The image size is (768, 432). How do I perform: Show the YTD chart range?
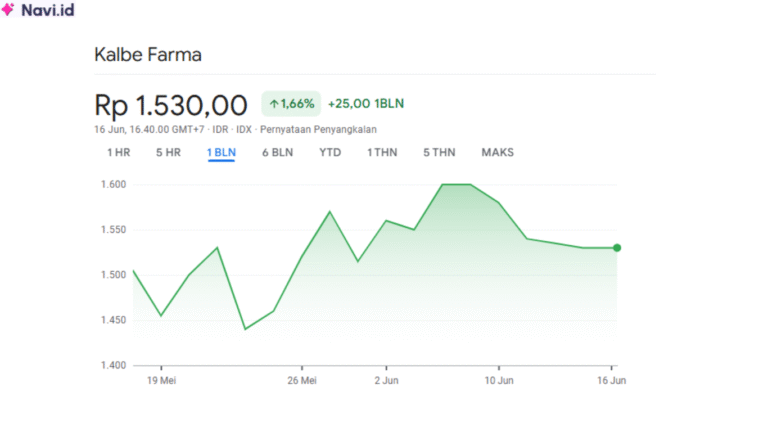(x=330, y=152)
